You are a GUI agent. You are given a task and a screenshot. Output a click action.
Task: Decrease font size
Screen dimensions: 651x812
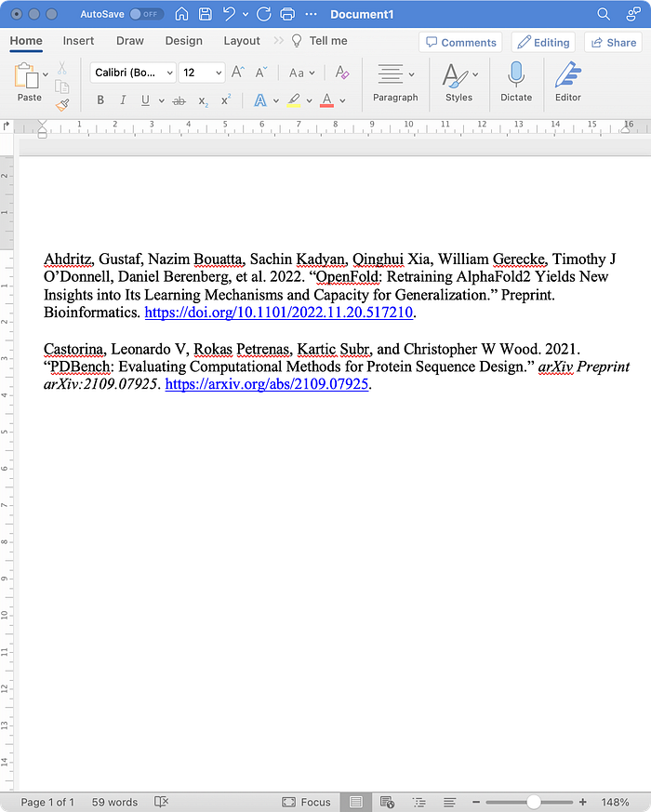pos(261,72)
